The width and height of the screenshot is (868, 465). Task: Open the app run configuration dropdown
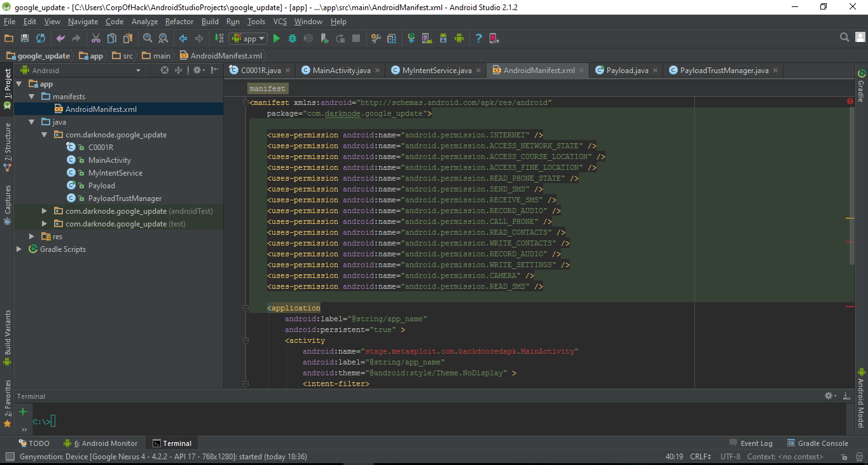[248, 39]
